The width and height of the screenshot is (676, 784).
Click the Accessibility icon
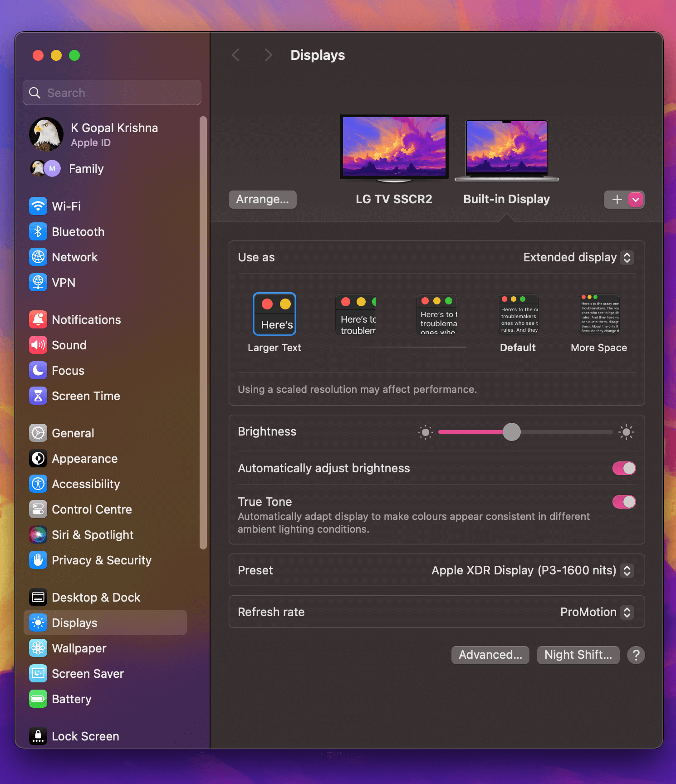tap(38, 484)
